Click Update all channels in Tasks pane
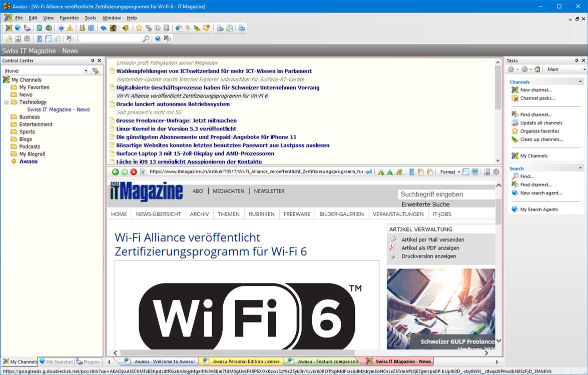The height and width of the screenshot is (375, 588). [541, 123]
